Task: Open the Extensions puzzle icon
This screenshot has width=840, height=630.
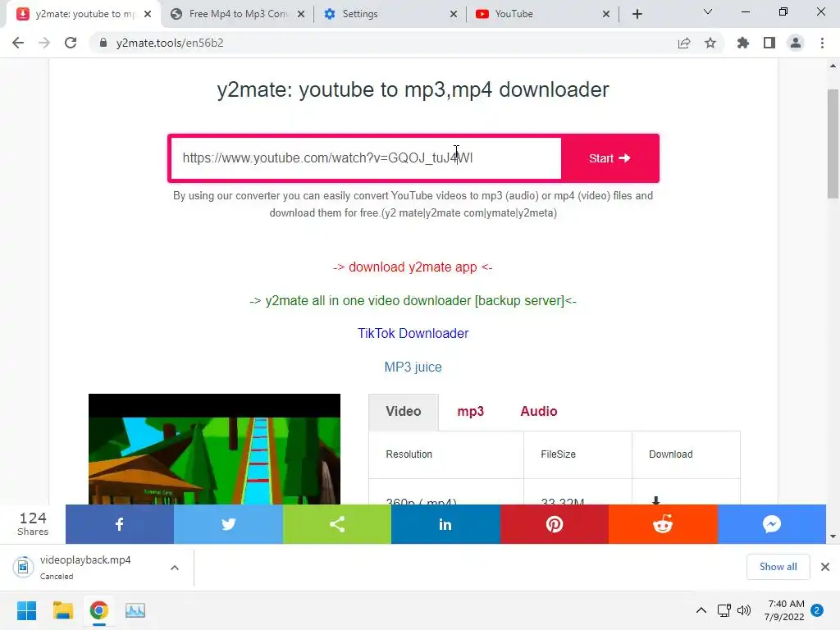Action: point(743,43)
